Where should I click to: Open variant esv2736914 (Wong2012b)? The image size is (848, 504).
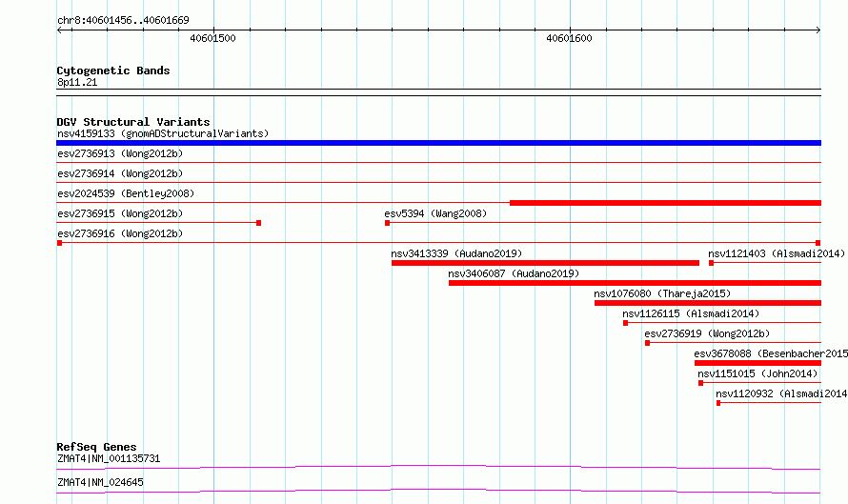(x=120, y=173)
